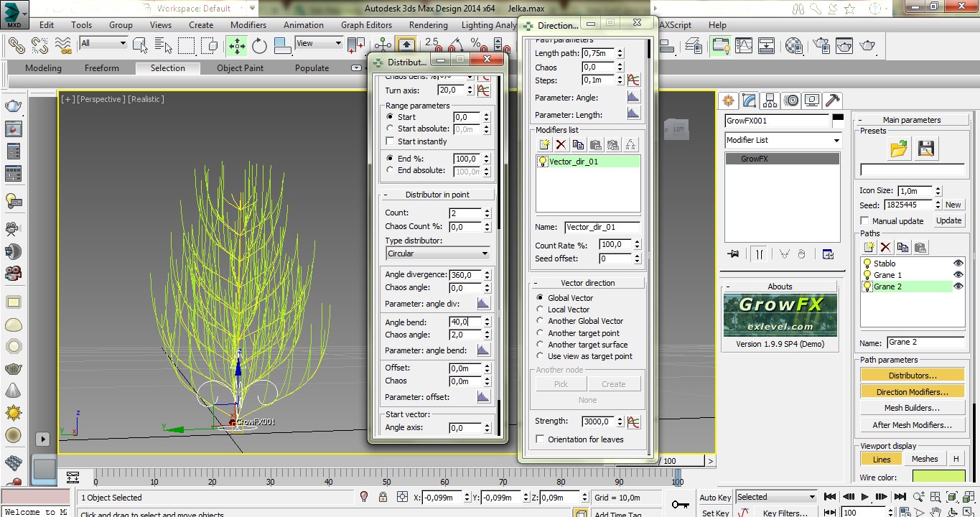Select the Link tool in main toolbar

(x=16, y=45)
